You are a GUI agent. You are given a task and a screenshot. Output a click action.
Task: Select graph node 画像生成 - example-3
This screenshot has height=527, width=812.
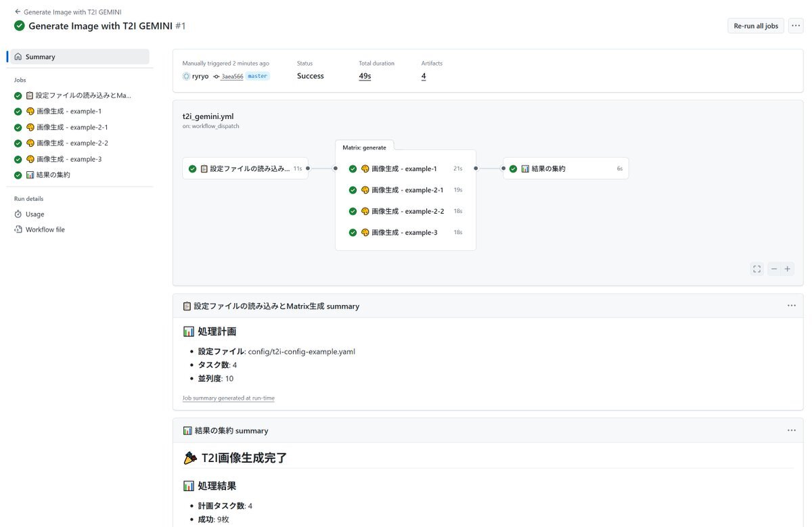[405, 233]
